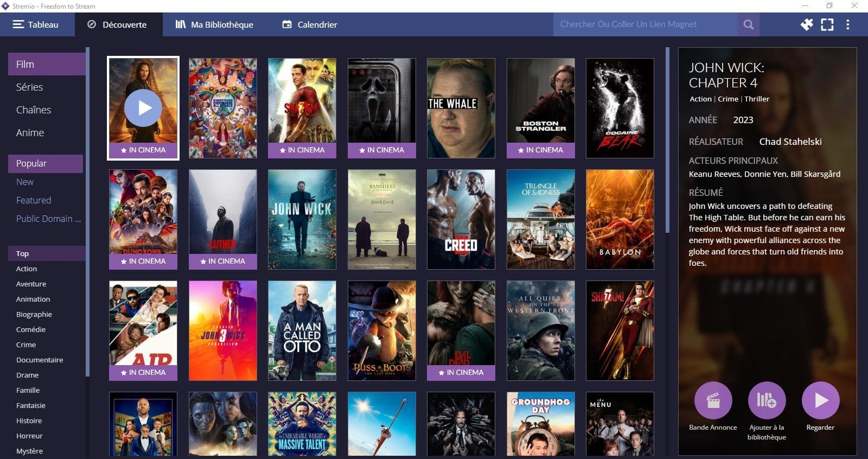Select the Séries category
The width and height of the screenshot is (868, 459).
tap(47, 87)
